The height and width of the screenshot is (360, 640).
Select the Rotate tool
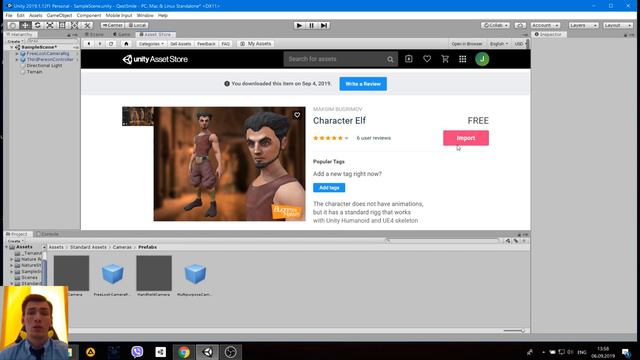click(x=37, y=25)
